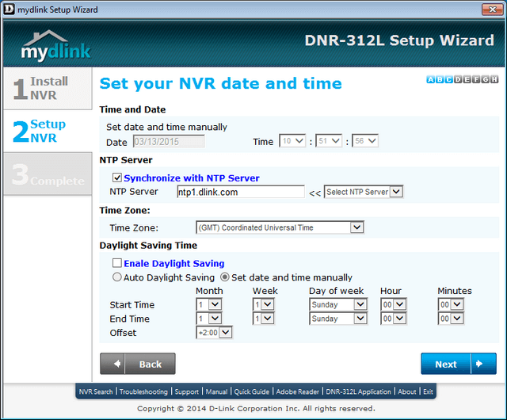The width and height of the screenshot is (507, 420).
Task: Click step indicator A icon
Action: tap(431, 79)
